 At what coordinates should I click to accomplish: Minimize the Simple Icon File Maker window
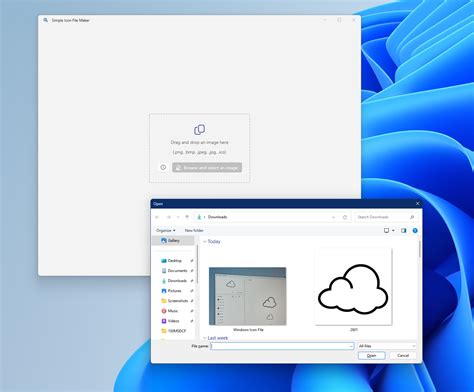tap(325, 20)
